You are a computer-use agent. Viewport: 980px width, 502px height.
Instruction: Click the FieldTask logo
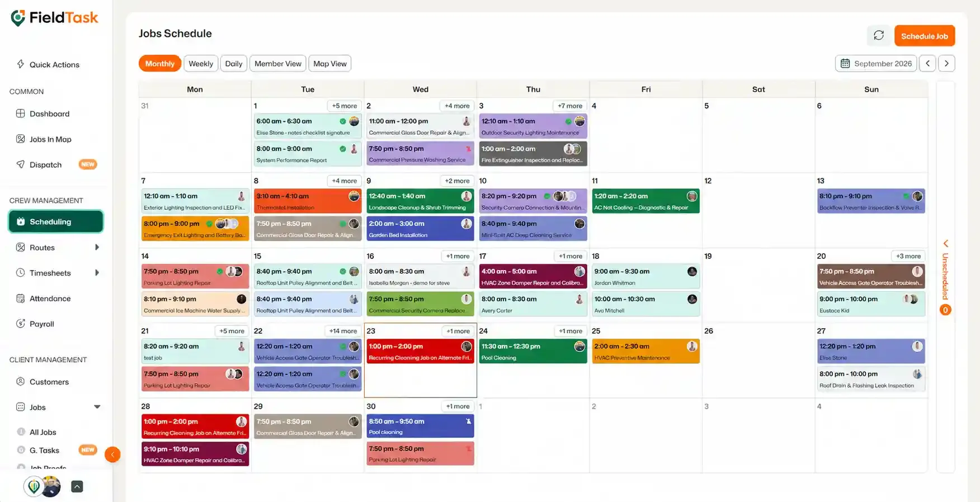54,18
